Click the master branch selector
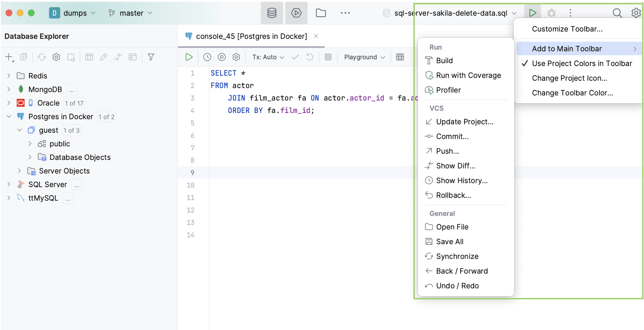 tap(131, 13)
